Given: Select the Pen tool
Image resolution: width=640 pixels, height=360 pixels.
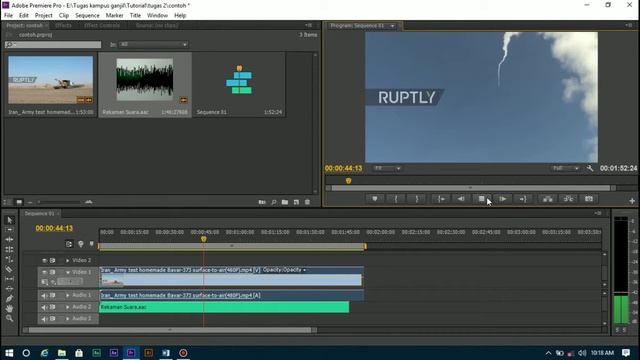Looking at the screenshot, I should pos(9,298).
